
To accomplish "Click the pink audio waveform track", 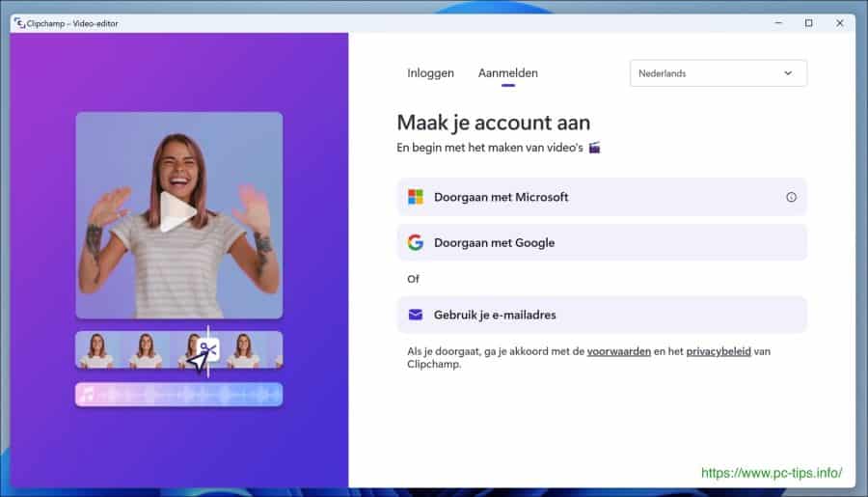I will tap(178, 395).
